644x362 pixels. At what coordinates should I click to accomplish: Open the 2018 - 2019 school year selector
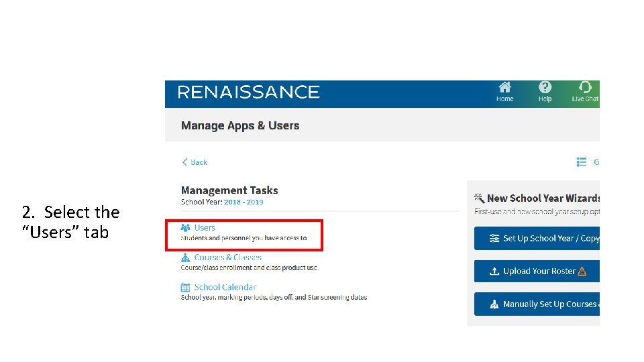tap(244, 202)
